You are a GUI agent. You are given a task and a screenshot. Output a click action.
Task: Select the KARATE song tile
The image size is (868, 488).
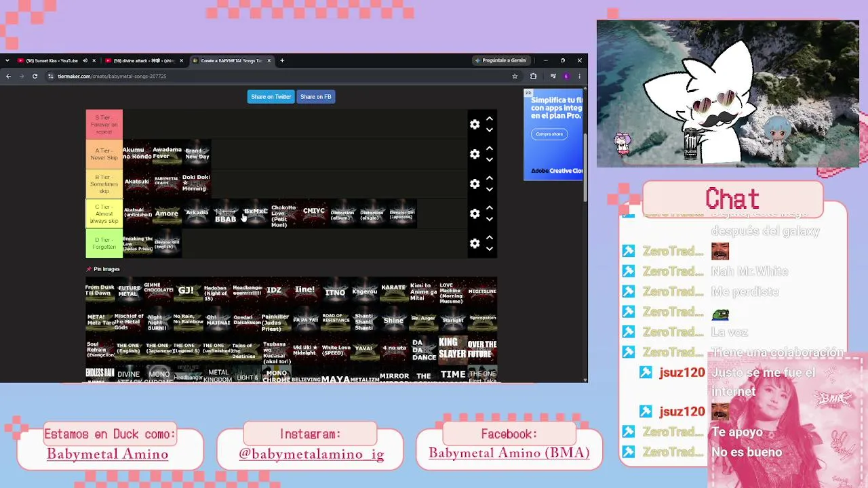[393, 291]
